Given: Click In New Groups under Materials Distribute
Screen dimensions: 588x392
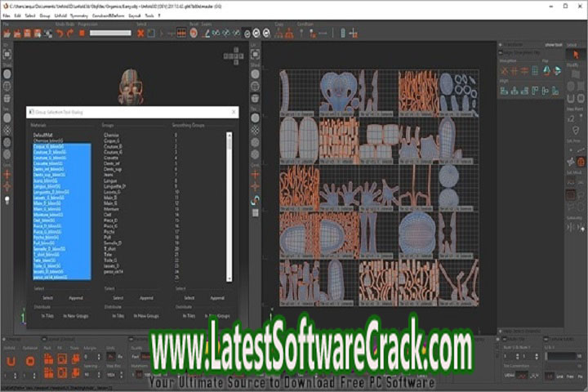Looking at the screenshot, I should tap(76, 315).
